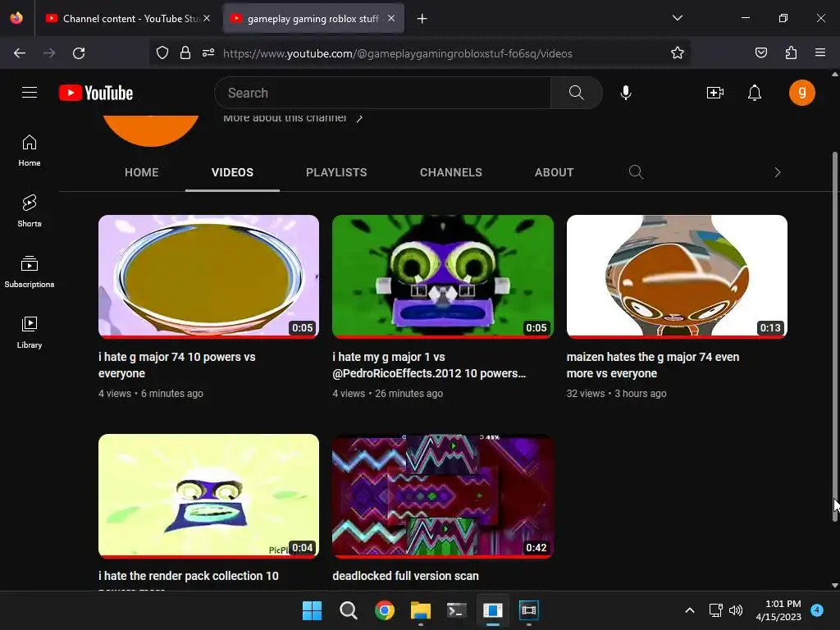Show more channel tabs with right chevron
Viewport: 840px width, 630px height.
click(x=778, y=172)
